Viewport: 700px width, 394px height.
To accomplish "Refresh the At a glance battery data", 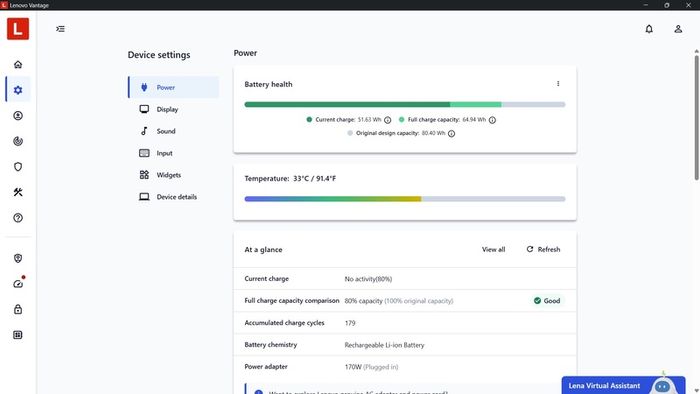I will tap(543, 249).
